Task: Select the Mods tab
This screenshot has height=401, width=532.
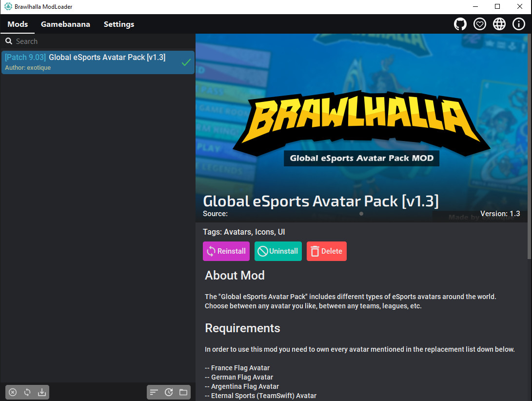Action: 18,24
